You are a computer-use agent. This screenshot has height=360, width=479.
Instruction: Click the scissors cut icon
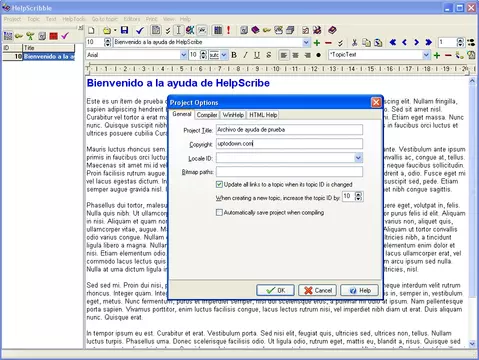click(x=354, y=43)
